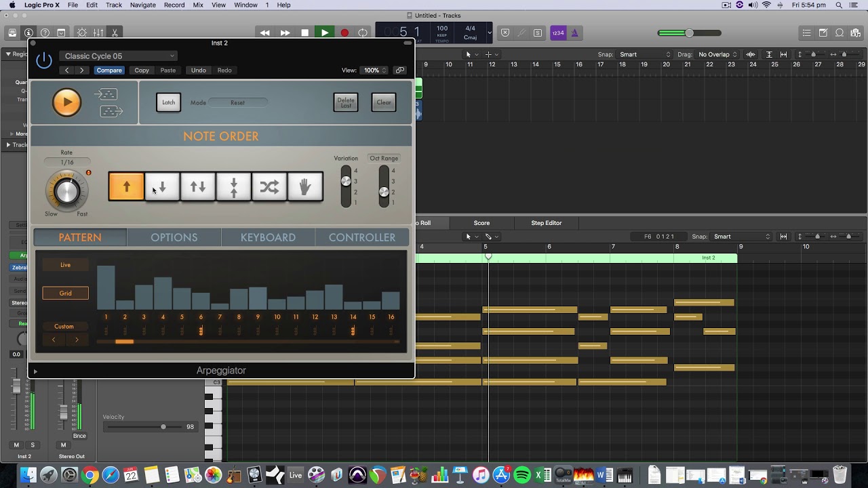868x488 pixels.
Task: Toggle the Cycle mode button
Action: [x=363, y=33]
